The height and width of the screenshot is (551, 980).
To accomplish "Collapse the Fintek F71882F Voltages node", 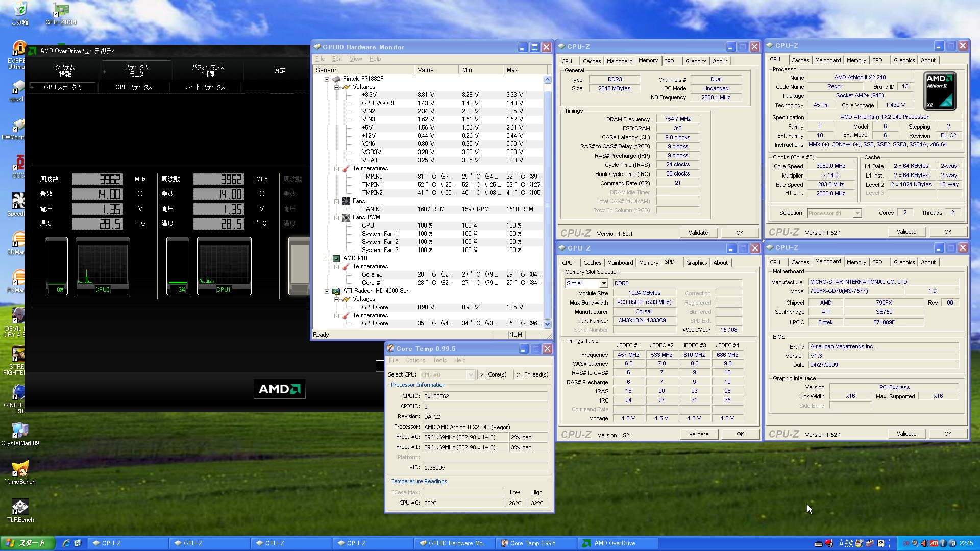I will point(337,87).
